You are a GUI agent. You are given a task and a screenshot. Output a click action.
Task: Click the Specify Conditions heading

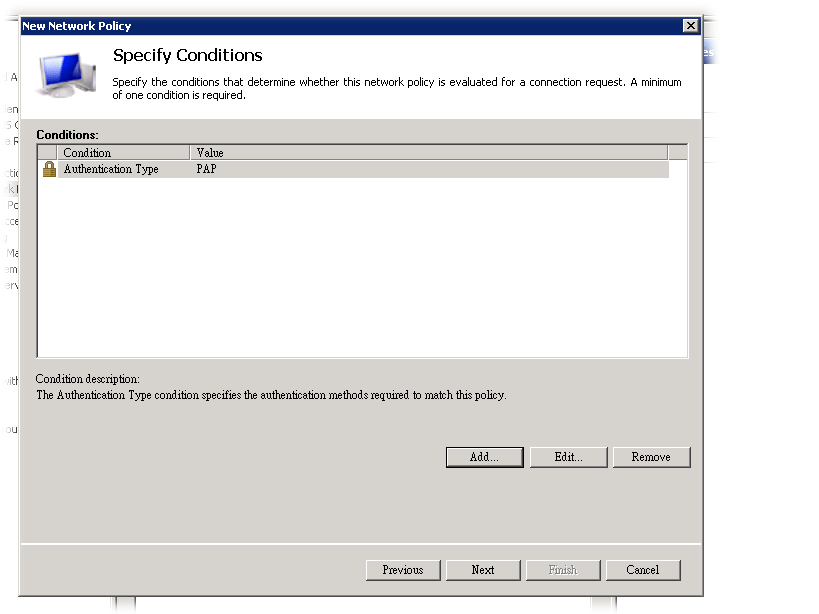click(x=187, y=56)
